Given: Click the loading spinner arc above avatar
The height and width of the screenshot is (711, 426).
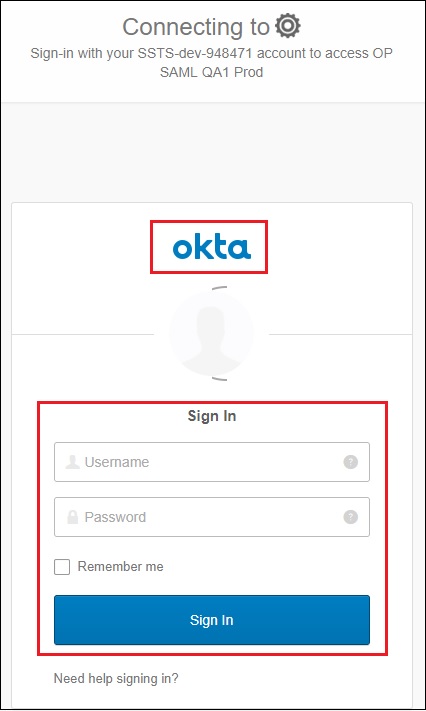Looking at the screenshot, I should [x=220, y=288].
